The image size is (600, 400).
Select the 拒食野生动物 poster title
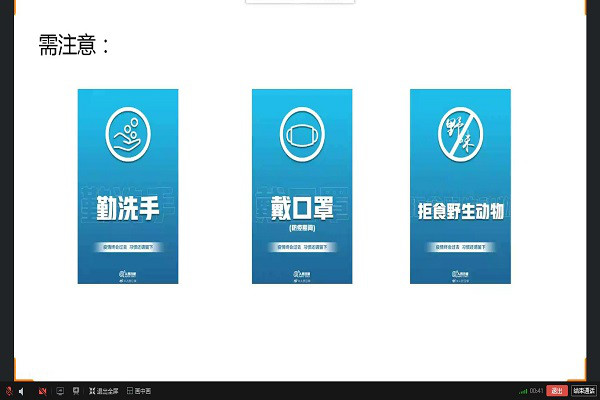(459, 210)
